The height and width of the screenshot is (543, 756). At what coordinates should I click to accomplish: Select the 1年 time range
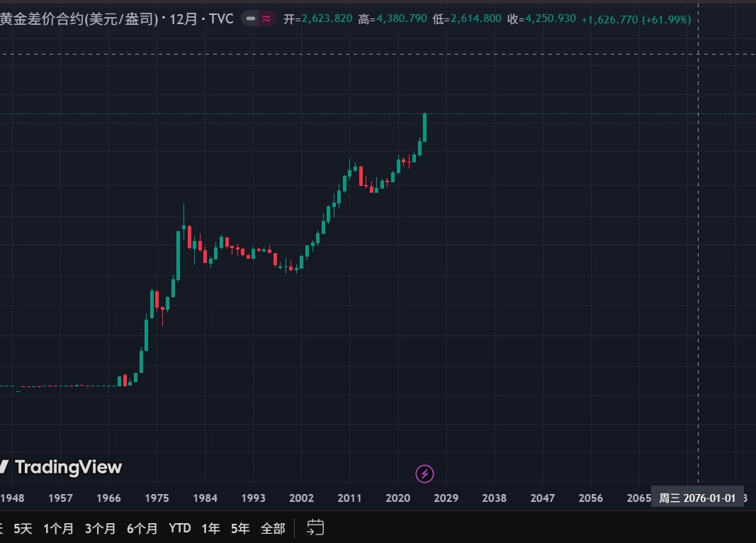(x=210, y=529)
